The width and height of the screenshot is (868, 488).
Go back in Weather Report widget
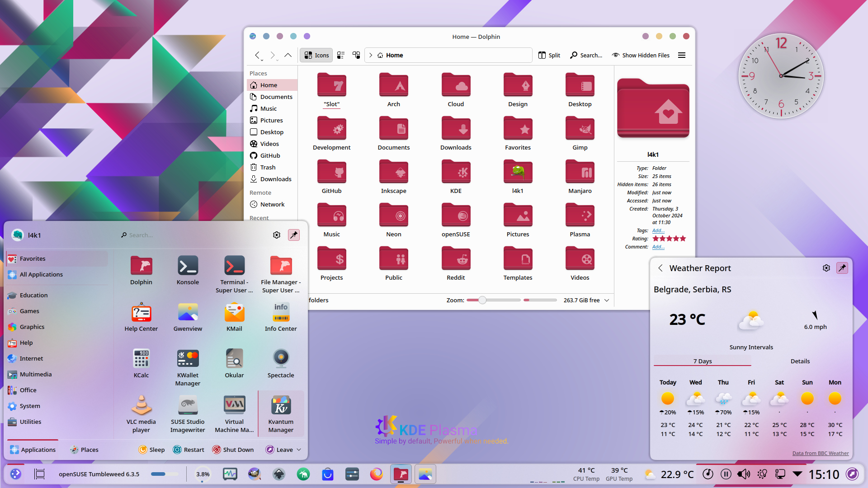tap(660, 268)
